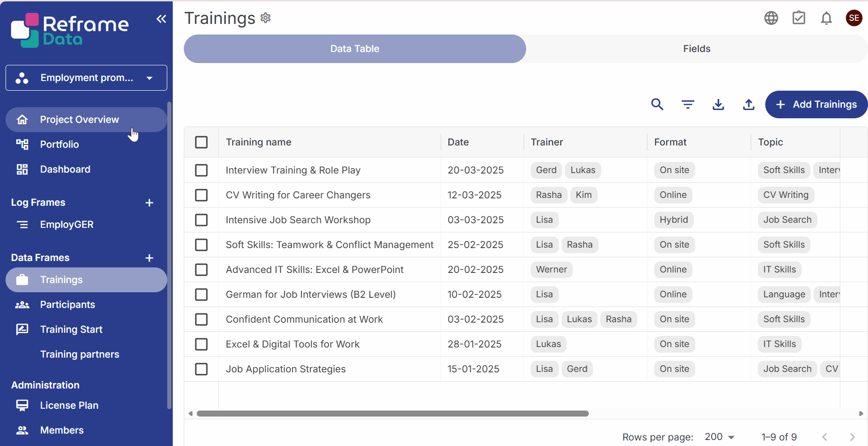Click the search magnifier icon
868x446 pixels.
[657, 104]
